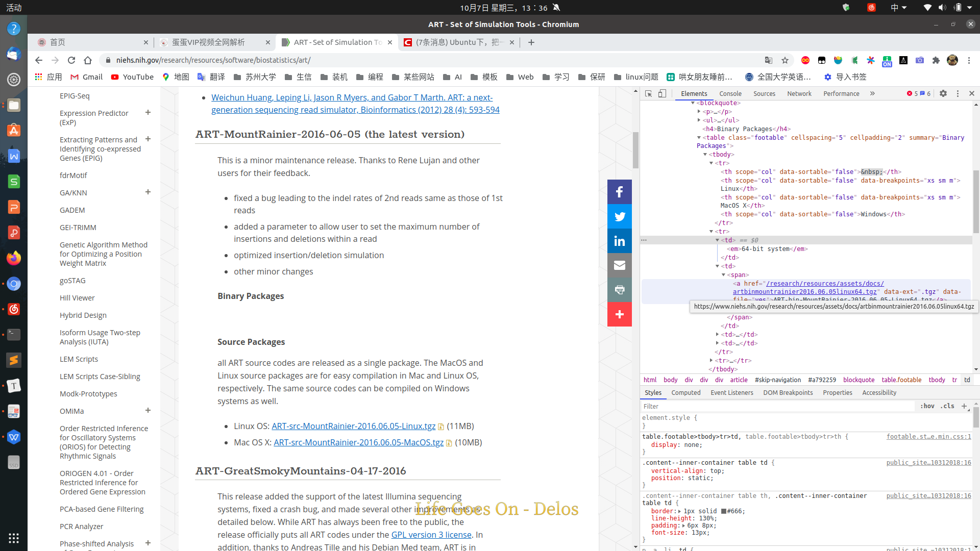The height and width of the screenshot is (551, 980).
Task: Print the page via sidebar print icon
Action: pyautogui.click(x=619, y=289)
